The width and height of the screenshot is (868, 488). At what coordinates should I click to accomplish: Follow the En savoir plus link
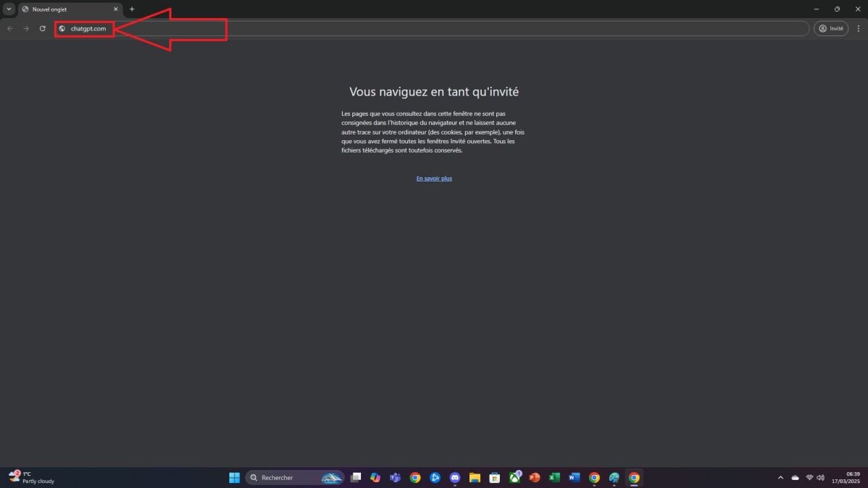tap(434, 179)
